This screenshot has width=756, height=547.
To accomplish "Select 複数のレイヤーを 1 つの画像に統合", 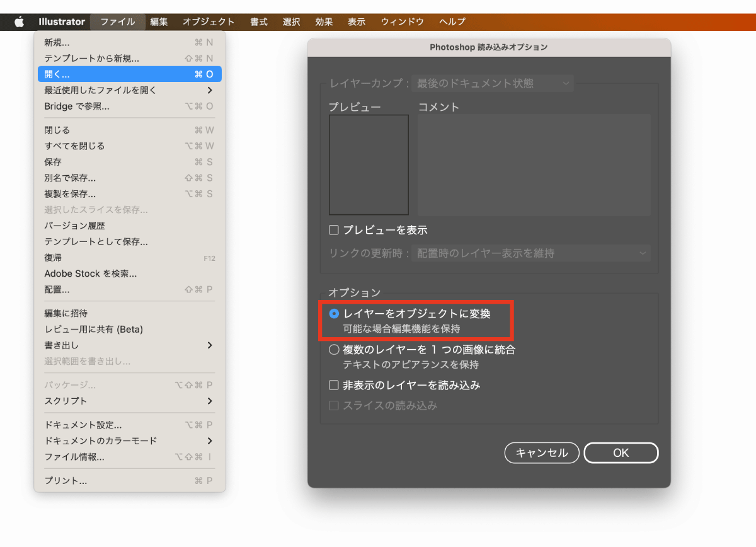I will coord(333,350).
